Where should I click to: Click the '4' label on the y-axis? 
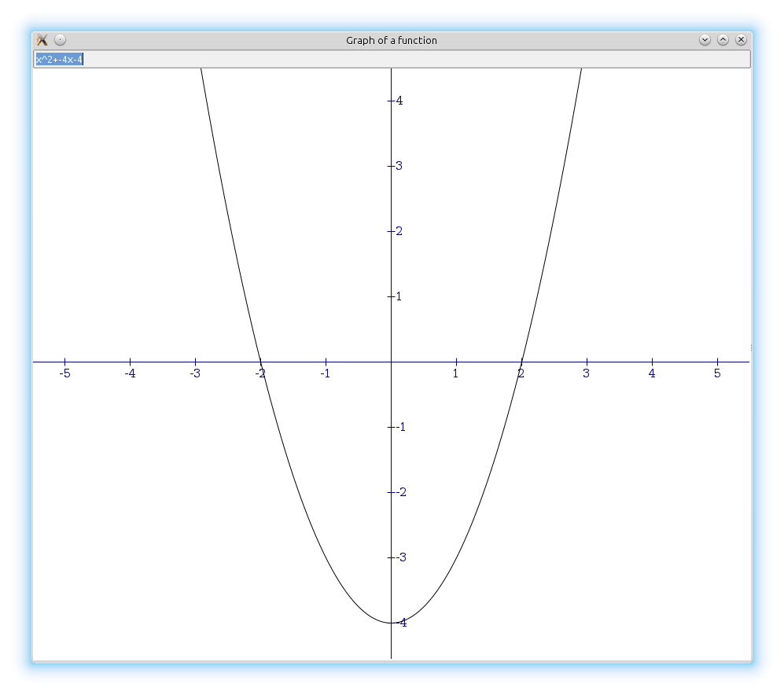pyautogui.click(x=399, y=101)
